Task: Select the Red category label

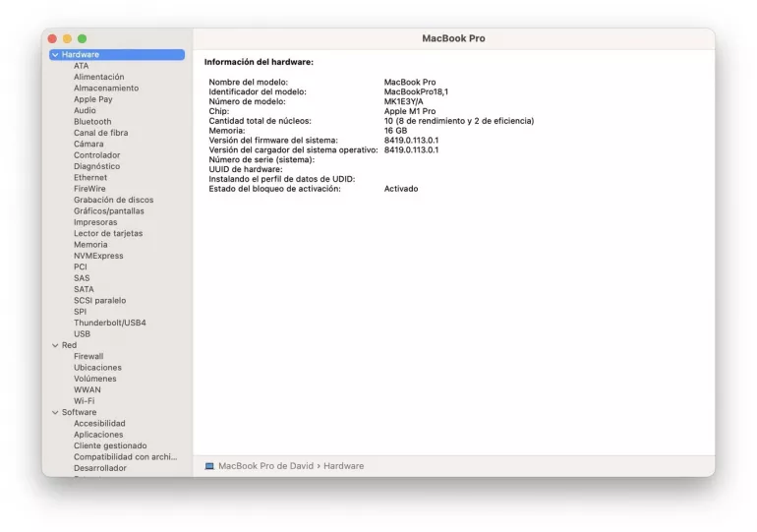Action: point(69,346)
